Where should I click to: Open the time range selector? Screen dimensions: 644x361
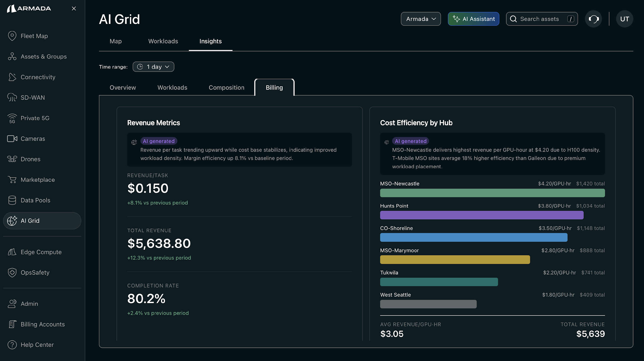(x=153, y=66)
